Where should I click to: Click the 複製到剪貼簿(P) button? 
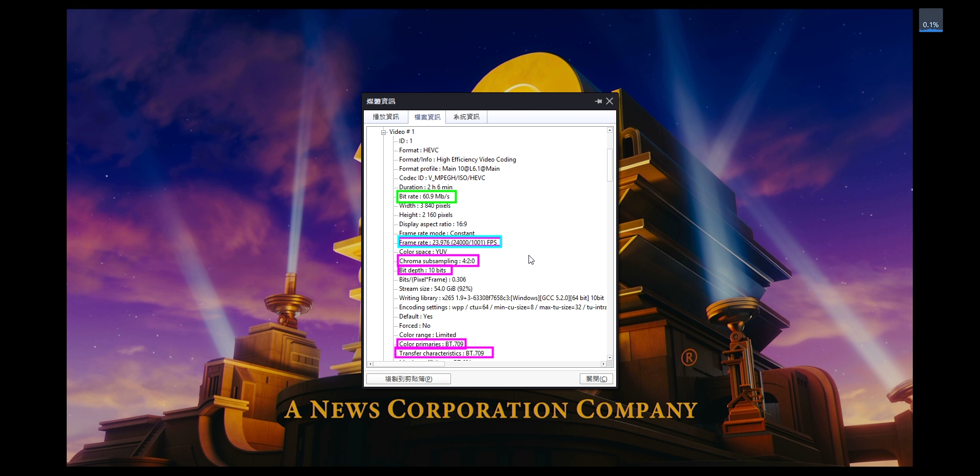click(x=408, y=379)
